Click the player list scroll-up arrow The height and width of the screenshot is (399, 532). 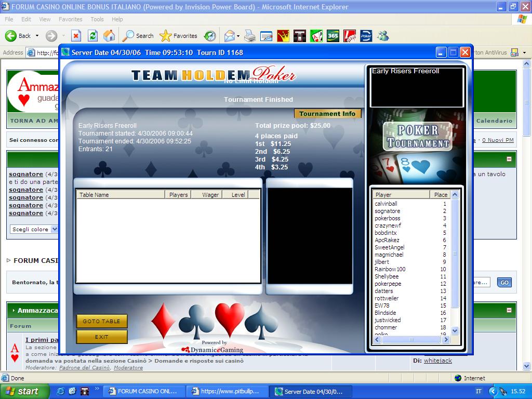[x=455, y=194]
